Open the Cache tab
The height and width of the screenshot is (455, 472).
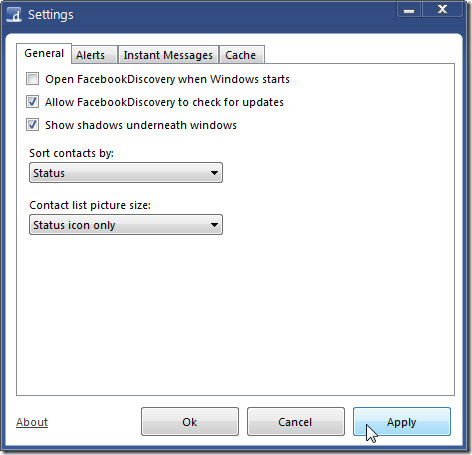(242, 55)
